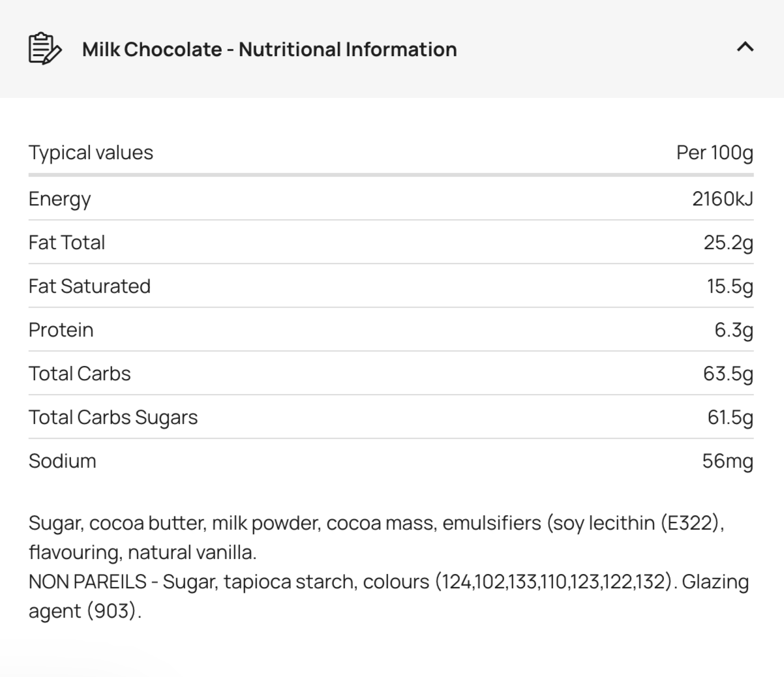Select the Fat Saturated row label

(x=89, y=286)
